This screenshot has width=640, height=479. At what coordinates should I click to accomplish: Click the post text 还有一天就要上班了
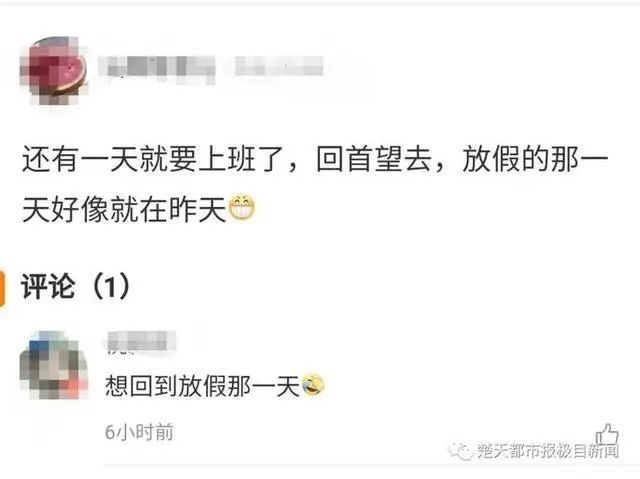(154, 159)
